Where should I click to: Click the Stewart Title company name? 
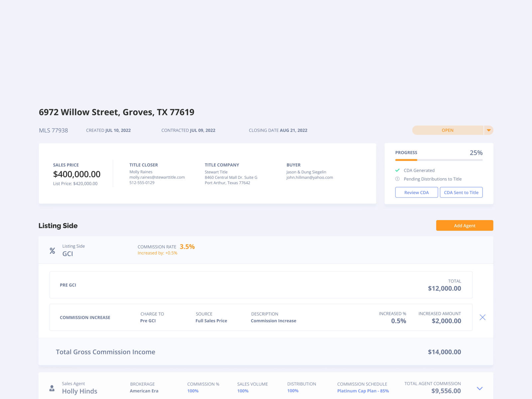click(x=216, y=172)
